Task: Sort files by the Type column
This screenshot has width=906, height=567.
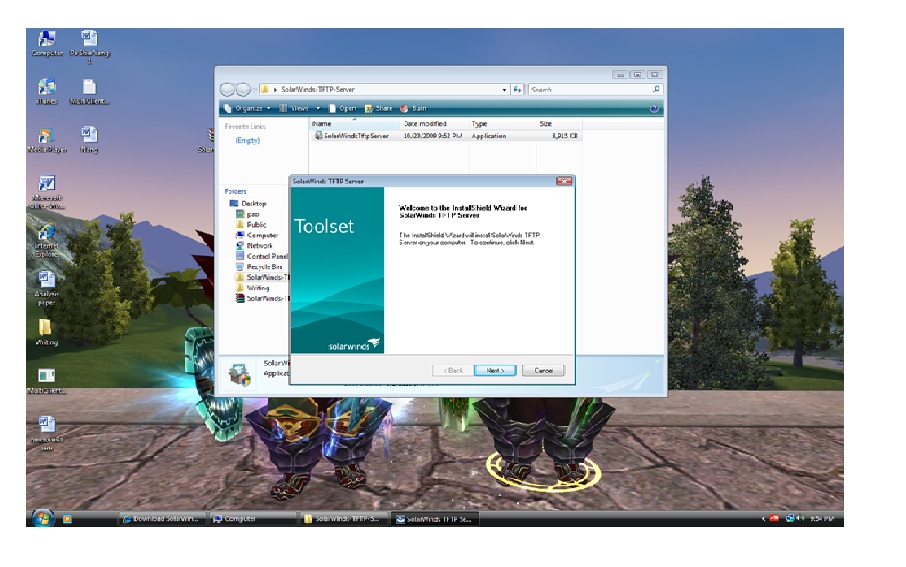Action: click(502, 124)
